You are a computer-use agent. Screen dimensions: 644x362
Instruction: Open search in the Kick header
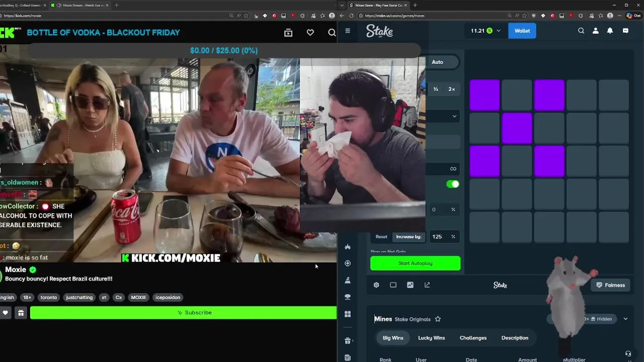(332, 33)
